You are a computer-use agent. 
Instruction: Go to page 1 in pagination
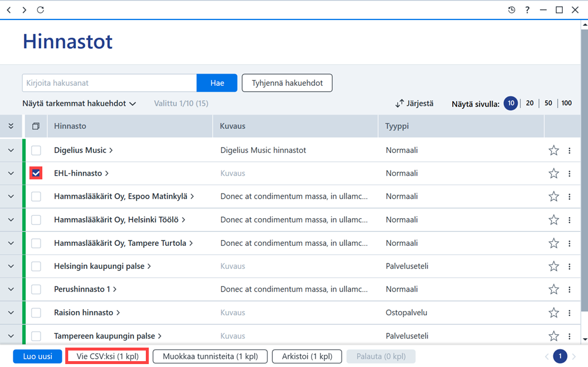click(560, 356)
